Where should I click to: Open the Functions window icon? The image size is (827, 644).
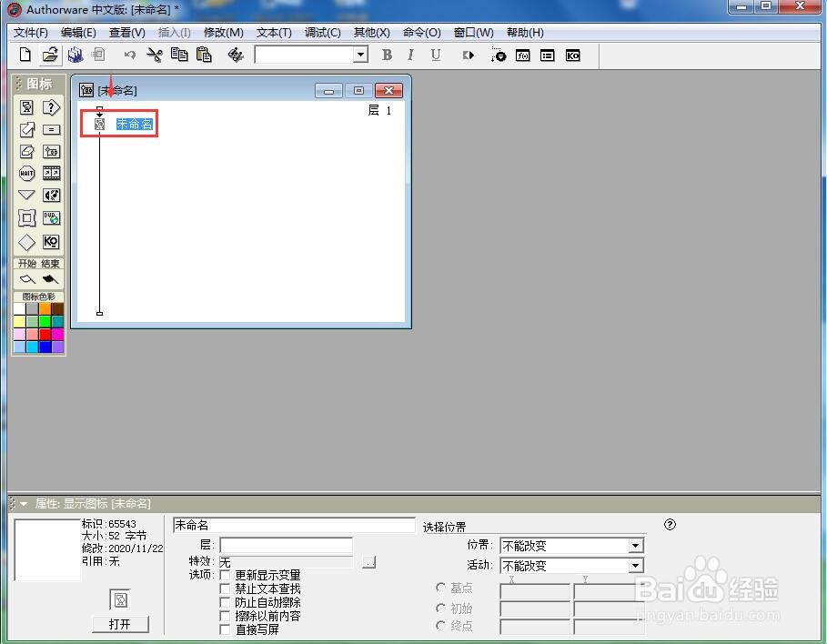523,55
